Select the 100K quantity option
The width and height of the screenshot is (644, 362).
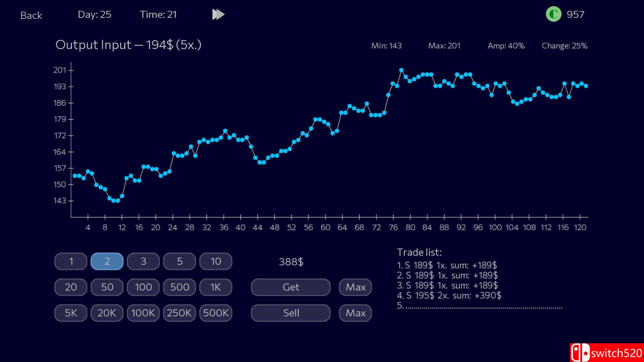(143, 313)
